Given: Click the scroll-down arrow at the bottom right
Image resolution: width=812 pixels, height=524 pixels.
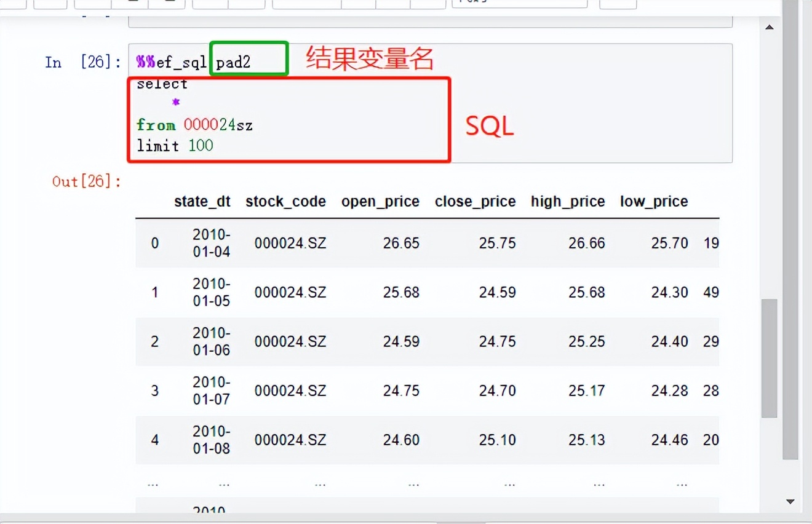Looking at the screenshot, I should (x=790, y=502).
